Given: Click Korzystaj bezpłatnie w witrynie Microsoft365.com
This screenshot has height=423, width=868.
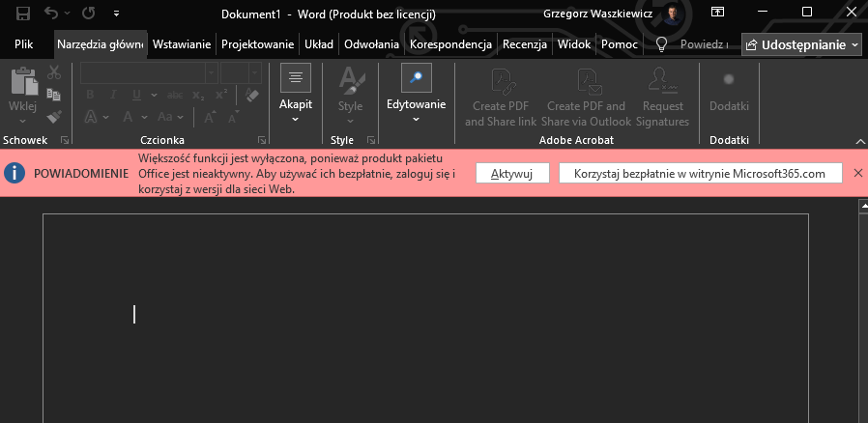Looking at the screenshot, I should (700, 173).
